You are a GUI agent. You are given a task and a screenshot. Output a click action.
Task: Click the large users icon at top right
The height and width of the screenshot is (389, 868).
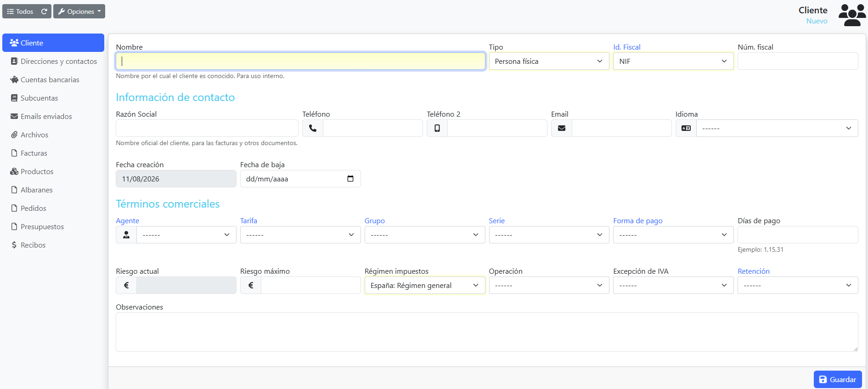click(852, 15)
